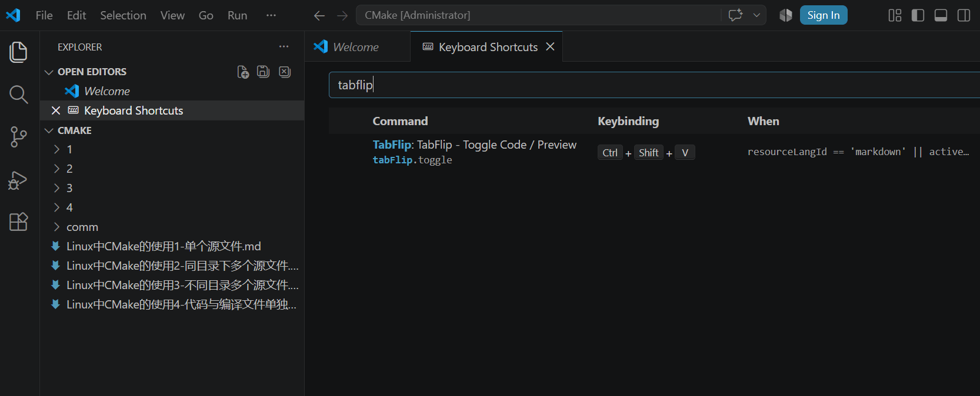Click Close All Editors icon
This screenshot has width=980, height=396.
tap(285, 72)
